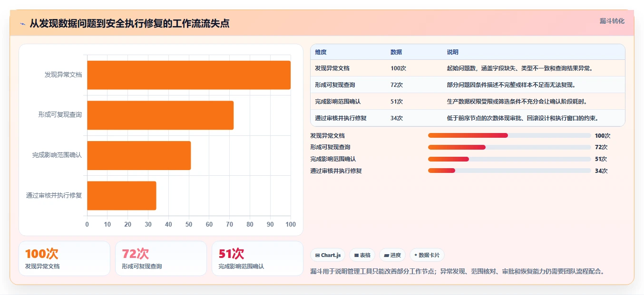Click the 通过审核并执行修复 bar in the chart
This screenshot has height=295, width=644.
pyautogui.click(x=122, y=195)
